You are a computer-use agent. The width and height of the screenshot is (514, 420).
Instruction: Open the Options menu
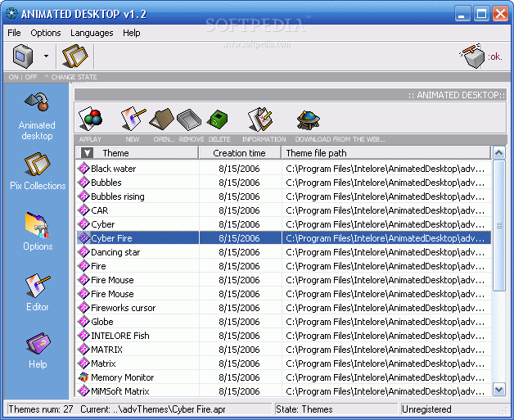tap(46, 33)
